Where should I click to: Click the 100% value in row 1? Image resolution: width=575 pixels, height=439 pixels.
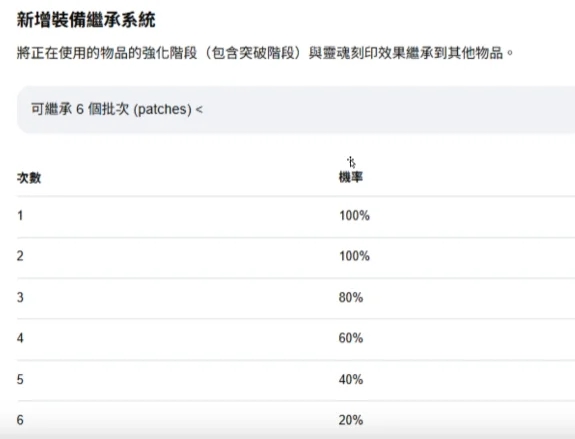354,216
